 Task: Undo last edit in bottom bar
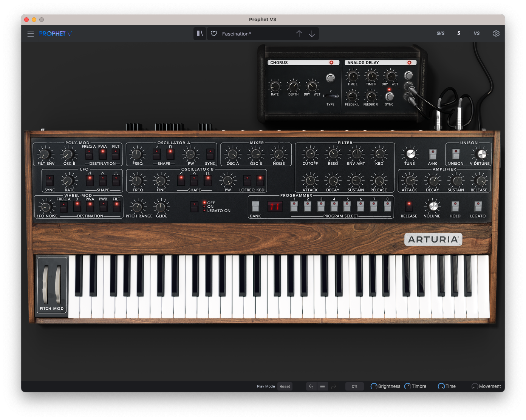point(311,386)
